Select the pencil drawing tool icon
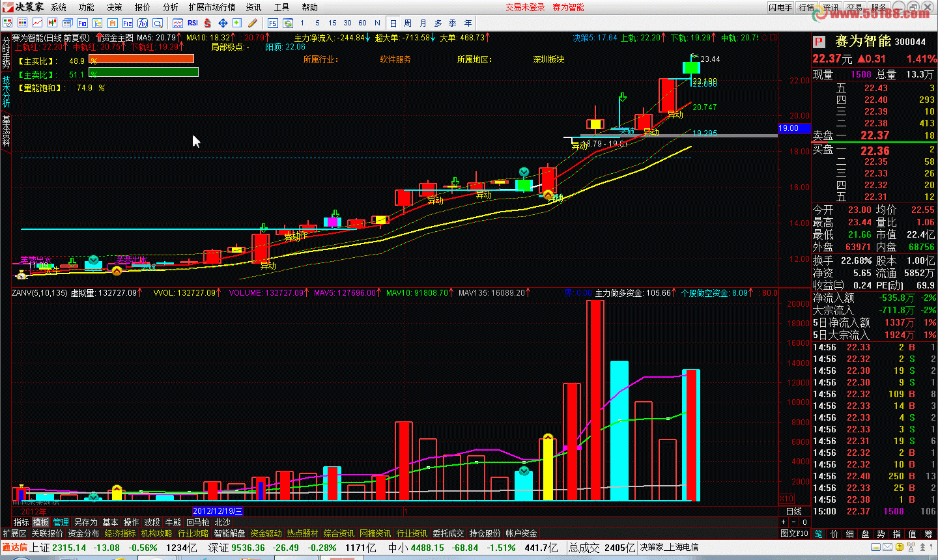The image size is (938, 560). (252, 23)
